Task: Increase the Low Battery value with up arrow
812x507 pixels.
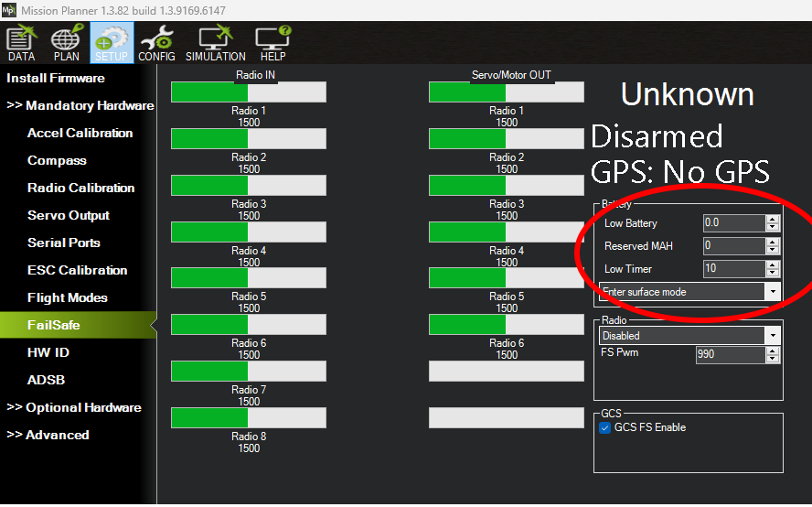Action: 773,220
